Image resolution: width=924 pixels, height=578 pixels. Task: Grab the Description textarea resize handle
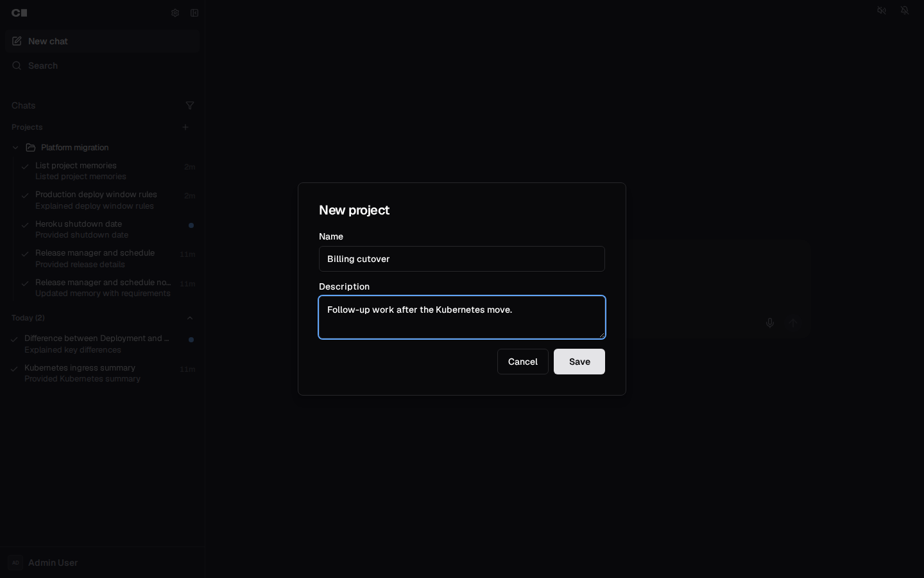pos(601,335)
